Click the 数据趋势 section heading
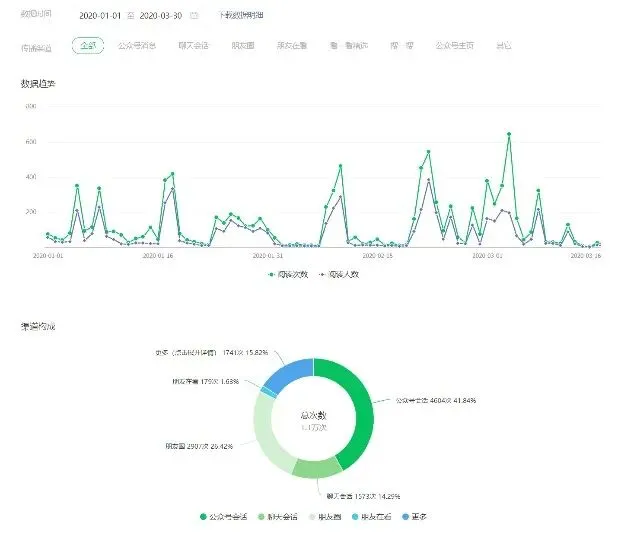 pyautogui.click(x=38, y=84)
